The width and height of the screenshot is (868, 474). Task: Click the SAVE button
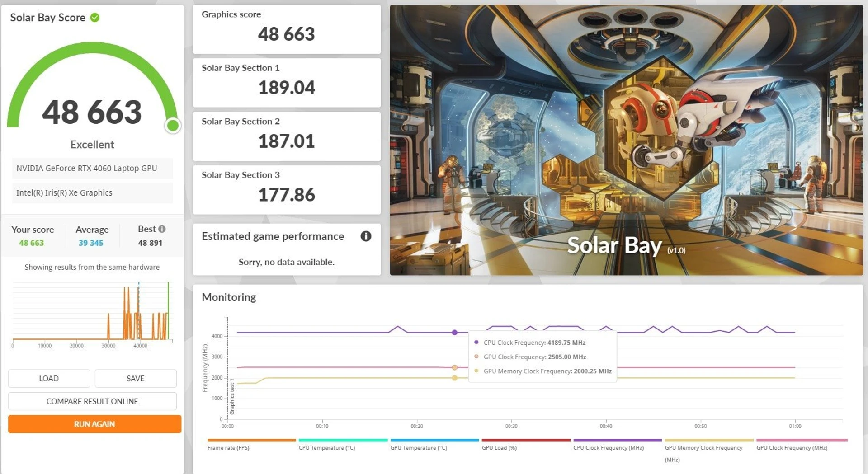click(x=136, y=379)
